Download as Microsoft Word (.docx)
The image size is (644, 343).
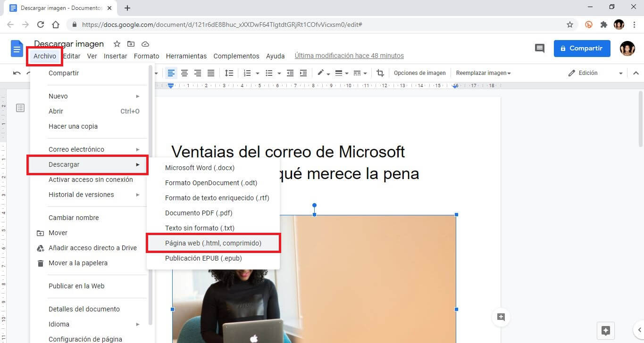(x=213, y=168)
